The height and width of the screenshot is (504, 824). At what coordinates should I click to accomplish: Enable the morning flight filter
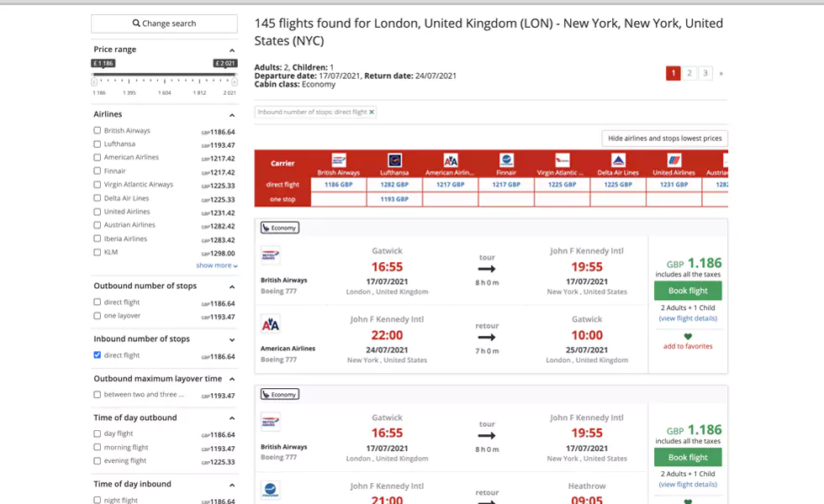(98, 447)
